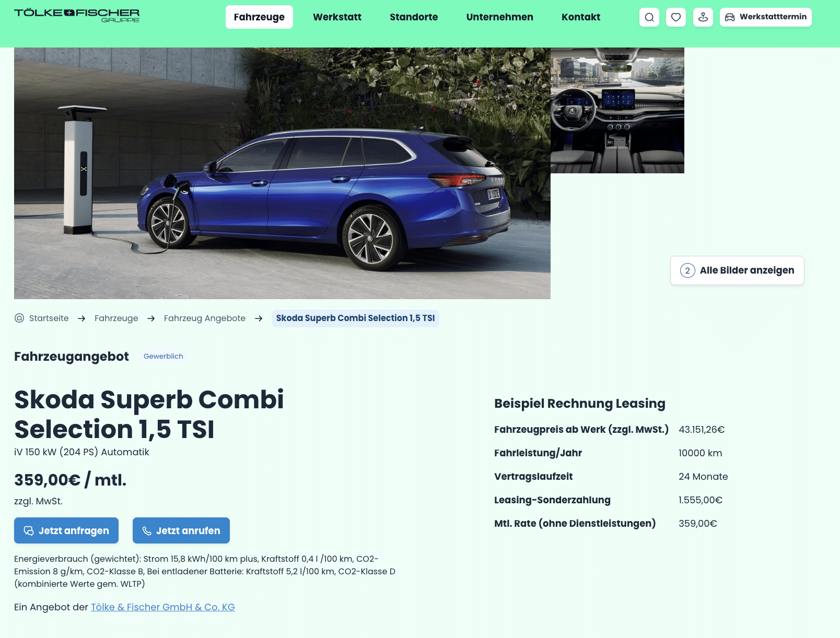This screenshot has width=840, height=638.
Task: Open the Fahrzeuge menu
Action: 259,17
